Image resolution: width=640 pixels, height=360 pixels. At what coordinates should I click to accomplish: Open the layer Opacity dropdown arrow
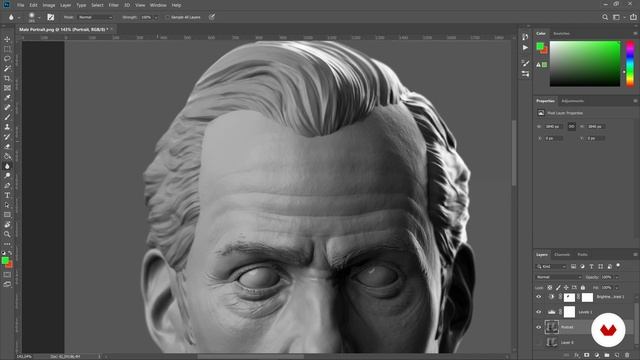pos(617,277)
